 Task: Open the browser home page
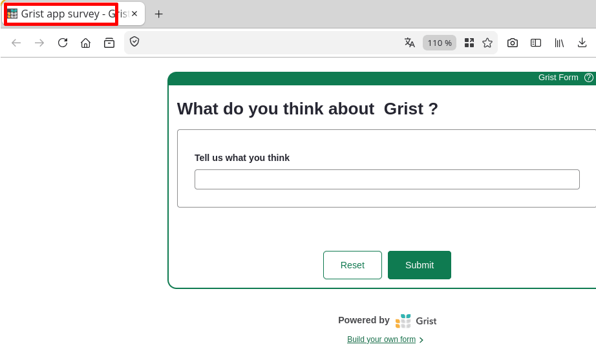[x=86, y=43]
